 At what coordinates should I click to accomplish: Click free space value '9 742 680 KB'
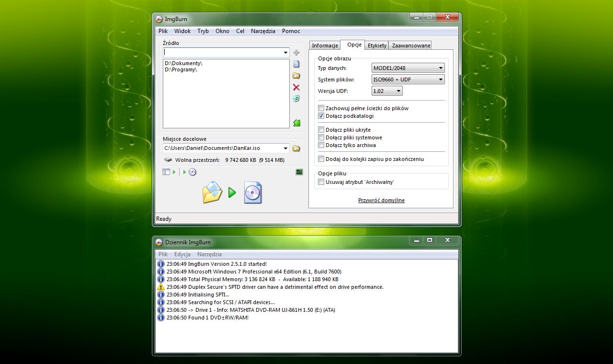click(240, 160)
